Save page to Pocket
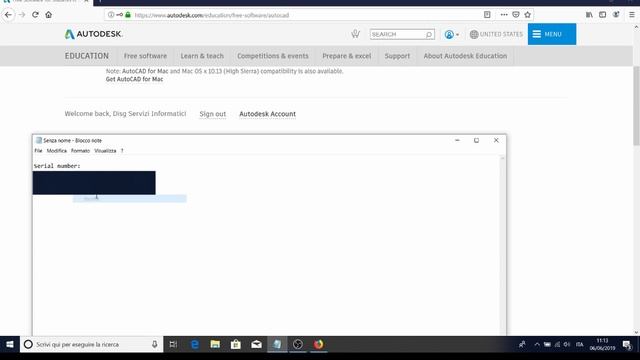Screen dimensions: 640x360 (x=516, y=15)
